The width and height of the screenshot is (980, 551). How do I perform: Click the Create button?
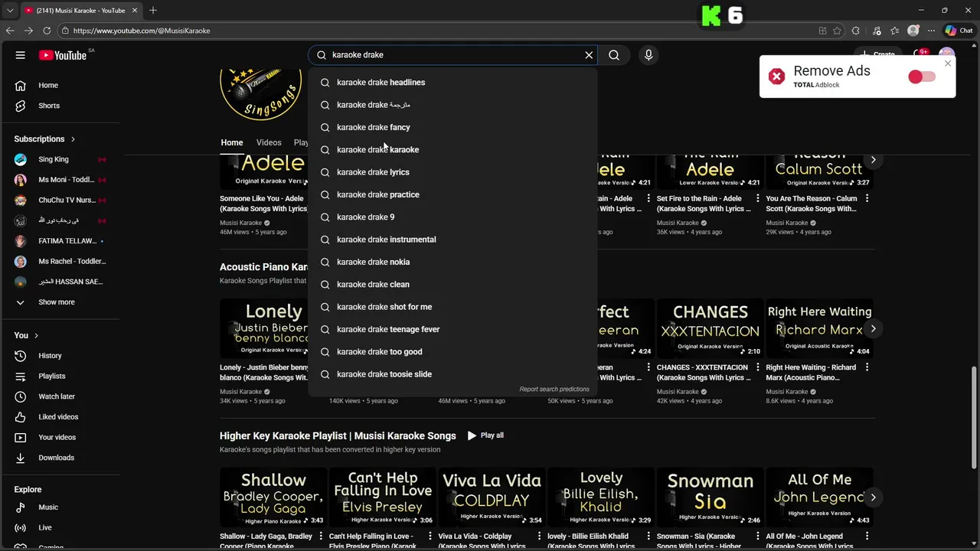click(x=877, y=55)
